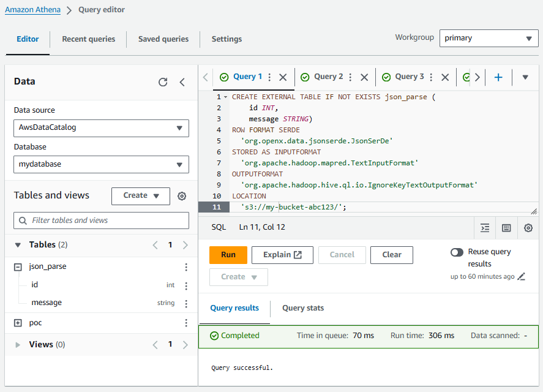
Task: Open the Create dropdown in Tables and views
Action: pyautogui.click(x=141, y=196)
